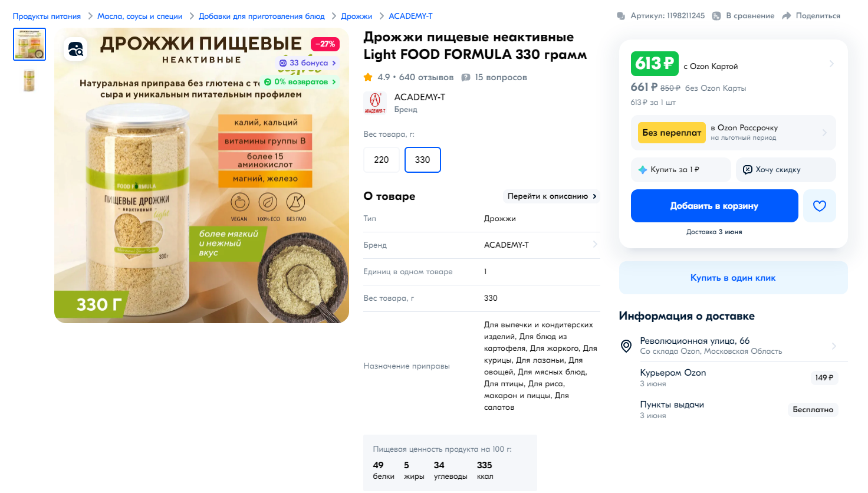The image size is (868, 493).
Task: Open the '33 бонуса' badge on image
Action: coord(307,63)
